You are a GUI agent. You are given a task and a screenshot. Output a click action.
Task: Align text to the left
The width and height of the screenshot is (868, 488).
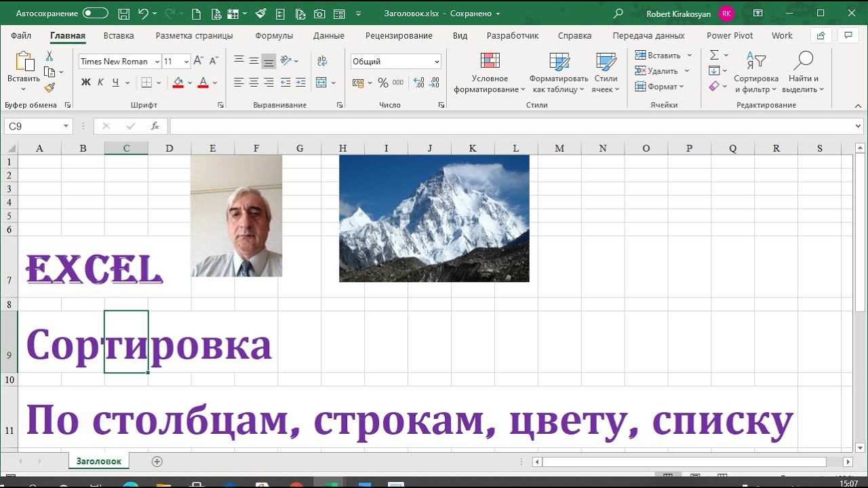(x=239, y=83)
